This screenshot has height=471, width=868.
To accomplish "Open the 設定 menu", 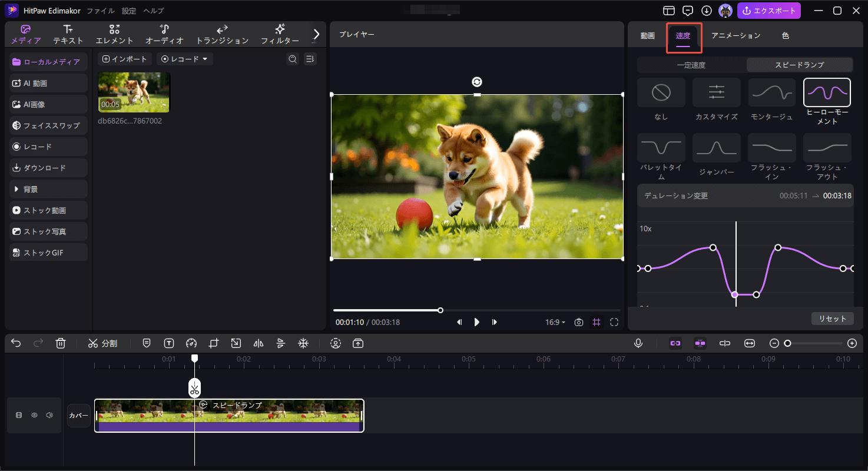I will click(129, 11).
